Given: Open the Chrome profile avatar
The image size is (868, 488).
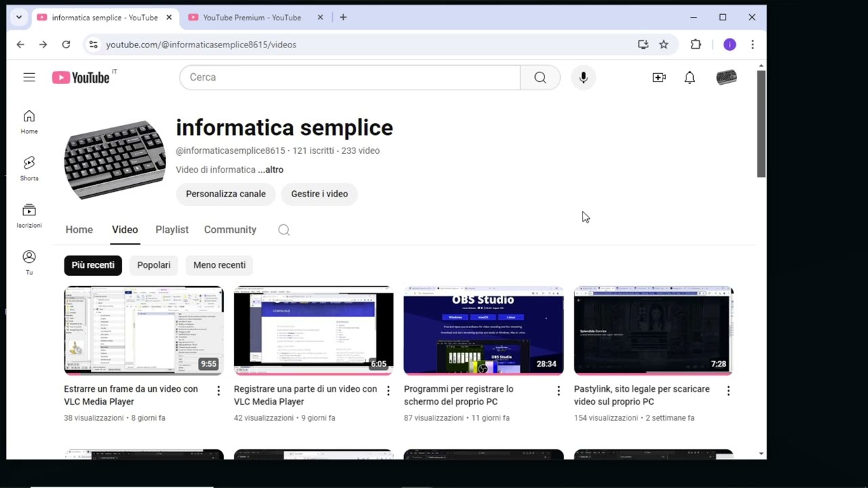Looking at the screenshot, I should tap(730, 45).
